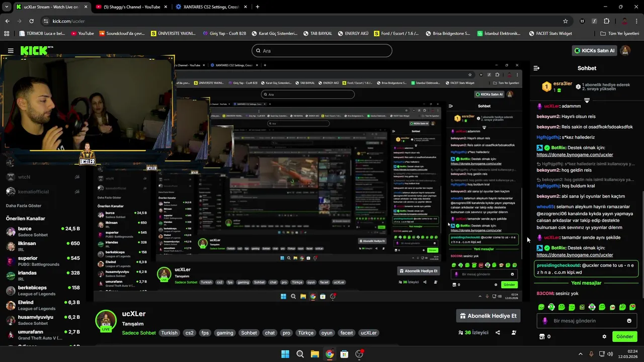Reload the Kick page

(31, 21)
